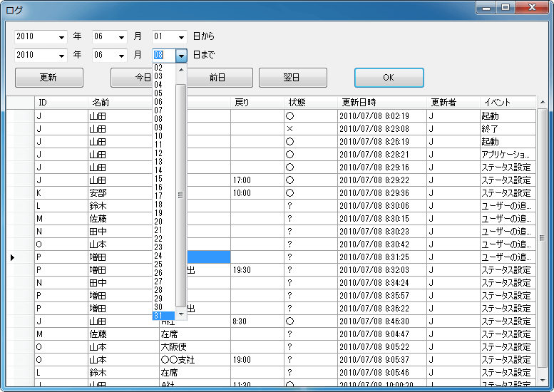This screenshot has height=392, width=554.
Task: Open the start day dropdown (日から)
Action: (x=181, y=37)
